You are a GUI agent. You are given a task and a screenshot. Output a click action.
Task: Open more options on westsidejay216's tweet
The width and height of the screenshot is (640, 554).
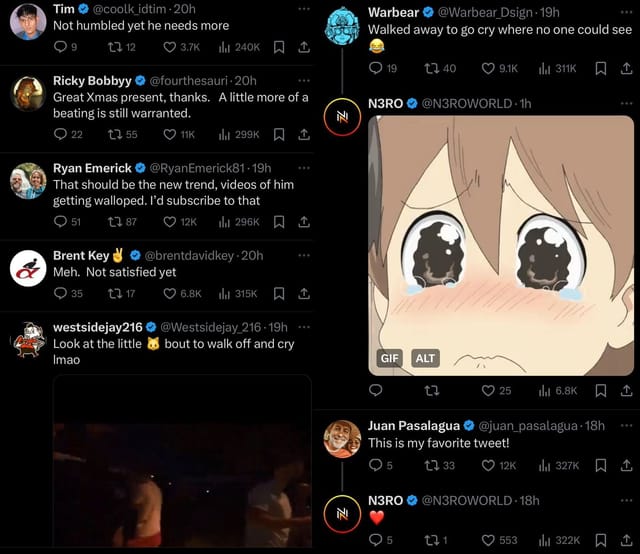(303, 327)
